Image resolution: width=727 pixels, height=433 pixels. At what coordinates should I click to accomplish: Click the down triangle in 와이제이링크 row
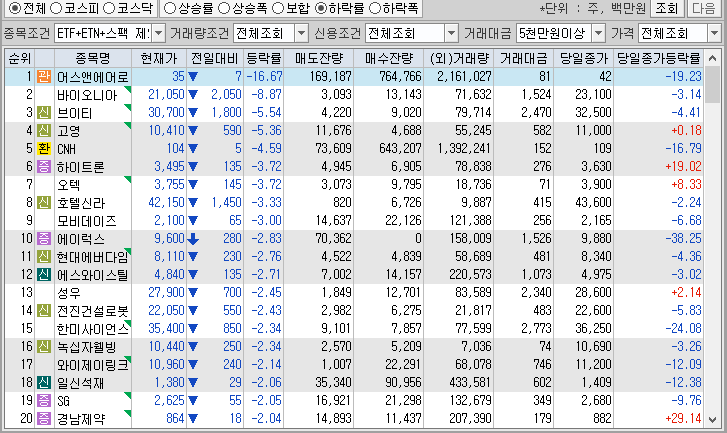(193, 365)
